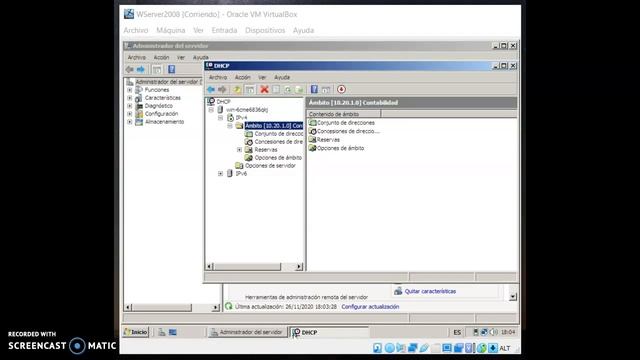Click the Refresh icon in DHCP toolbar

pyautogui.click(x=288, y=89)
